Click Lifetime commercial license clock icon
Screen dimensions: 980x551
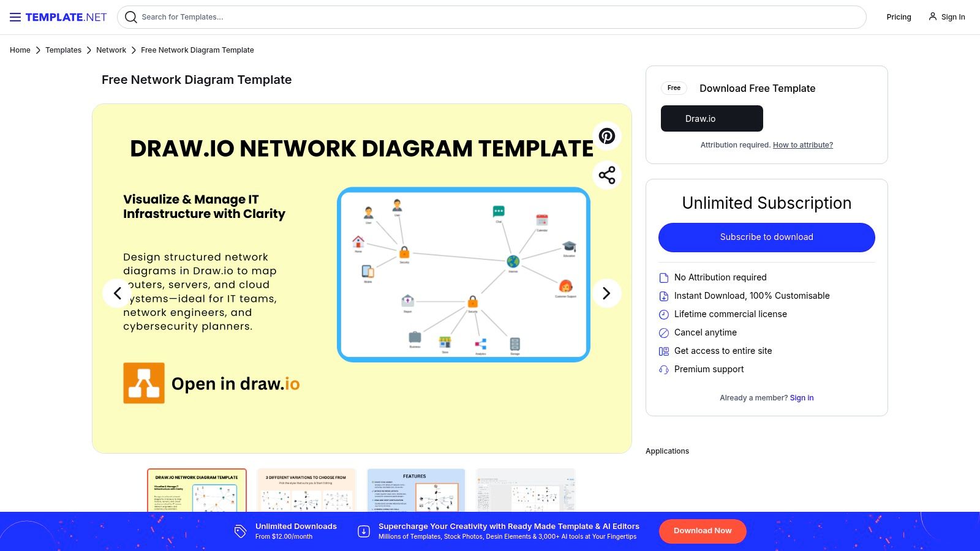point(664,315)
